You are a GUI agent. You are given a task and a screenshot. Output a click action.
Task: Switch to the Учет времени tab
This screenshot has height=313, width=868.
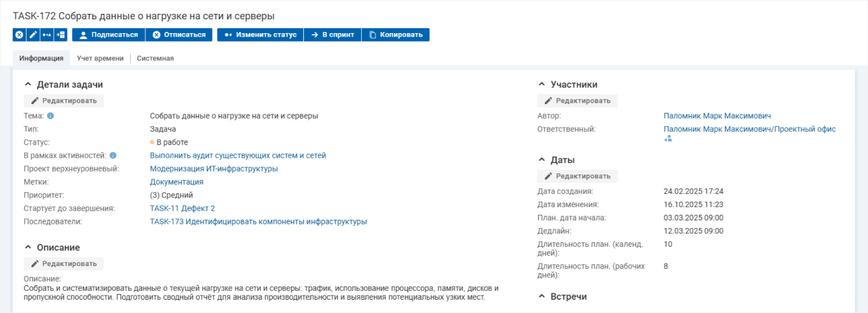pyautogui.click(x=100, y=58)
